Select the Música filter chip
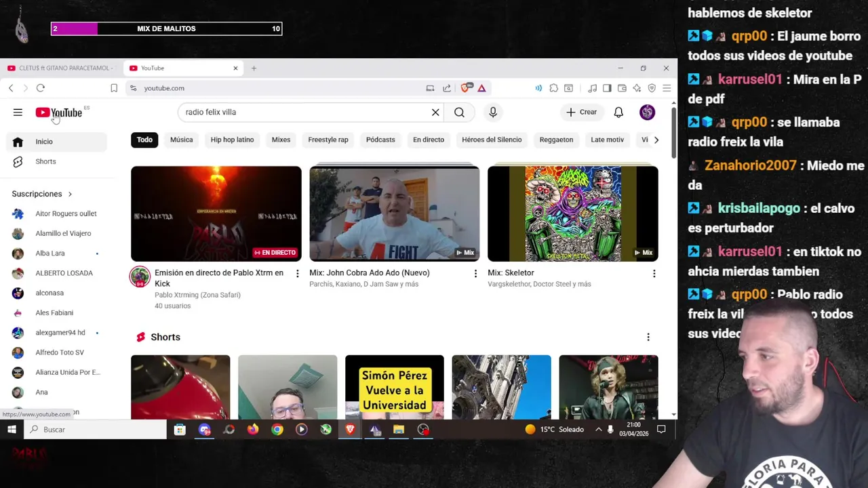Image resolution: width=868 pixels, height=488 pixels. tap(181, 140)
